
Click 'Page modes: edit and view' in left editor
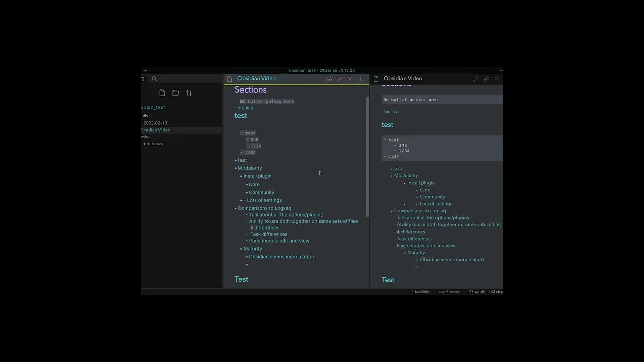(x=279, y=241)
